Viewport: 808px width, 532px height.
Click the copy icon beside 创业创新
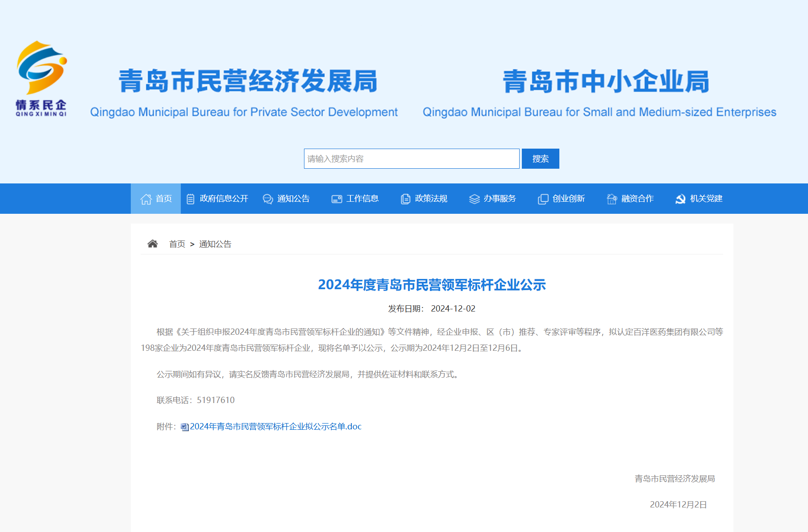[543, 199]
